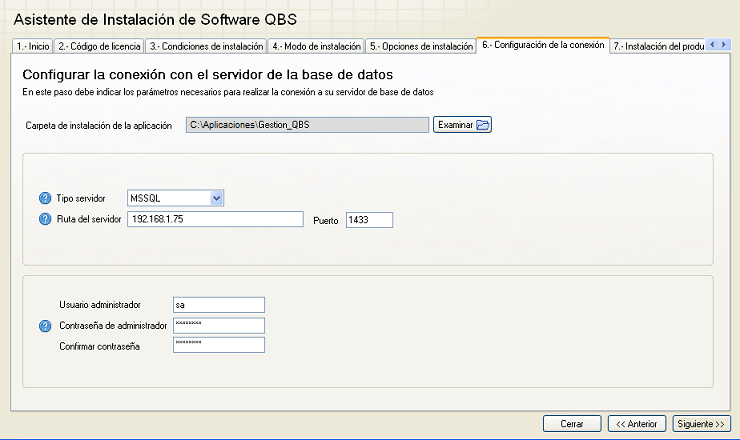This screenshot has width=740, height=440.
Task: Focus the Usuario administrador field
Action: click(217, 304)
